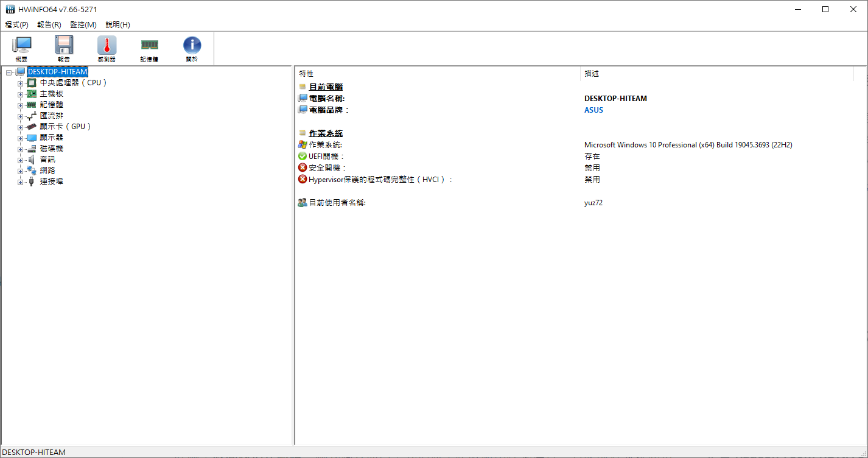Click the 記憶體 RAM icon in tree
The image size is (868, 458).
[x=32, y=105]
